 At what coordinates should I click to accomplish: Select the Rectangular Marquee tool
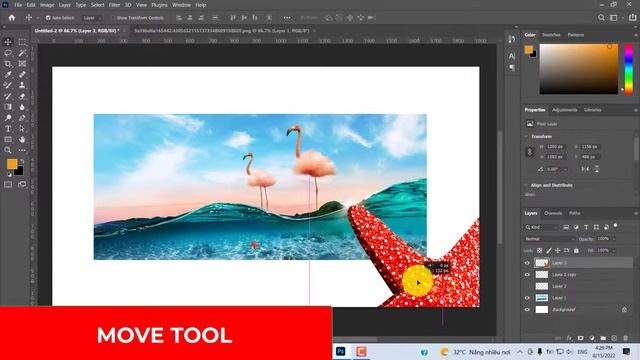click(22, 42)
